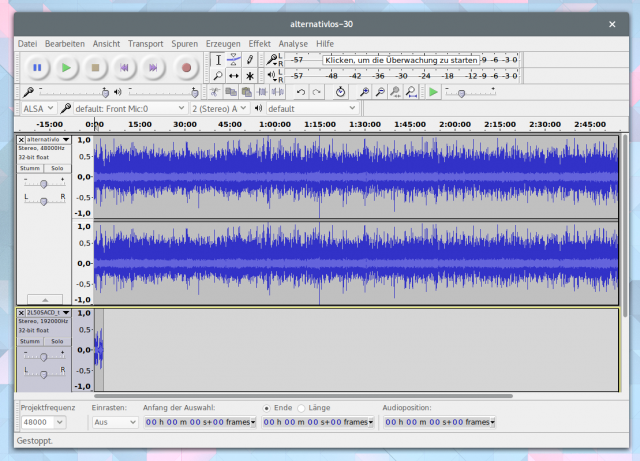Close the alternativlo track with X
The width and height of the screenshot is (640, 461).
click(x=21, y=140)
